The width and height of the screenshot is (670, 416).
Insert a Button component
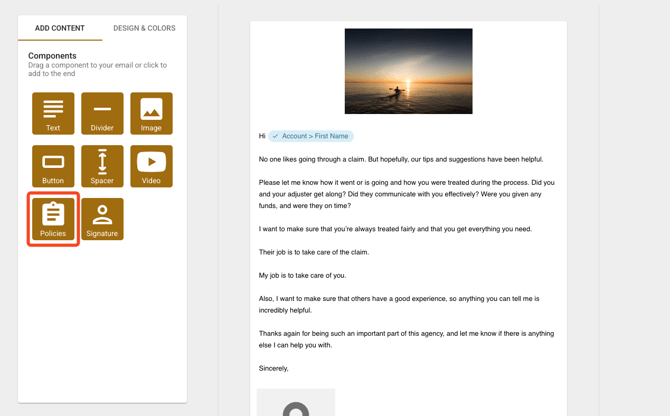tap(53, 166)
